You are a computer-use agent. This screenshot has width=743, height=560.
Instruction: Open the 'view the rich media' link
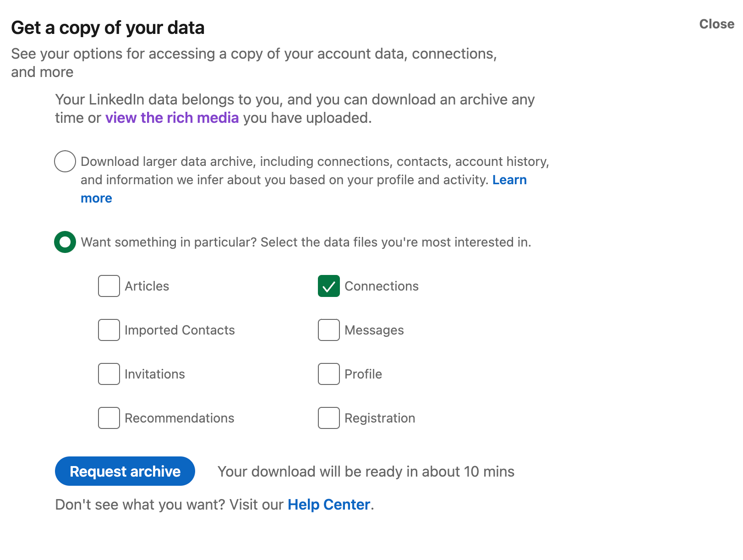point(172,118)
